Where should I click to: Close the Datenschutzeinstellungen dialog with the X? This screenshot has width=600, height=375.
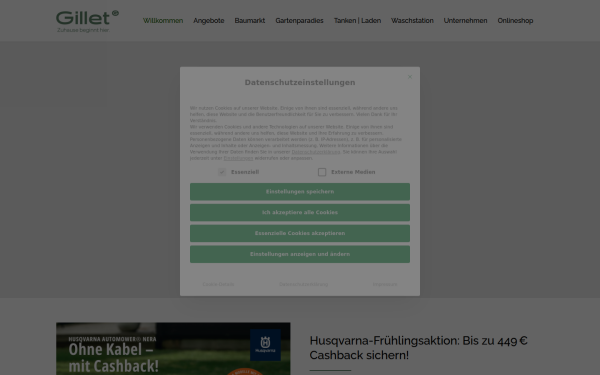tap(410, 77)
